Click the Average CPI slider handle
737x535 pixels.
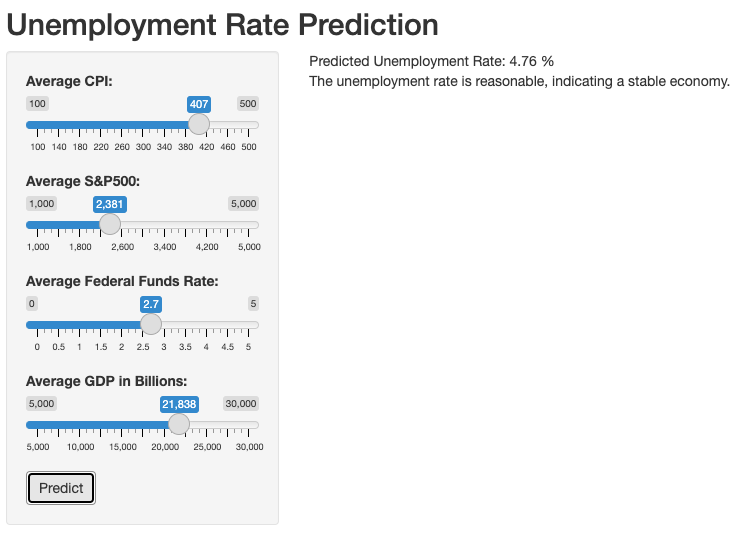[x=199, y=124]
